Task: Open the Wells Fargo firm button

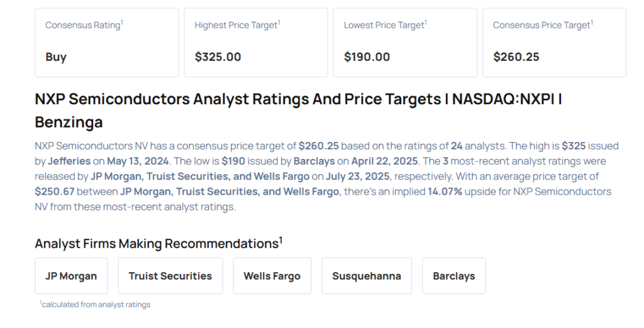Action: click(272, 276)
